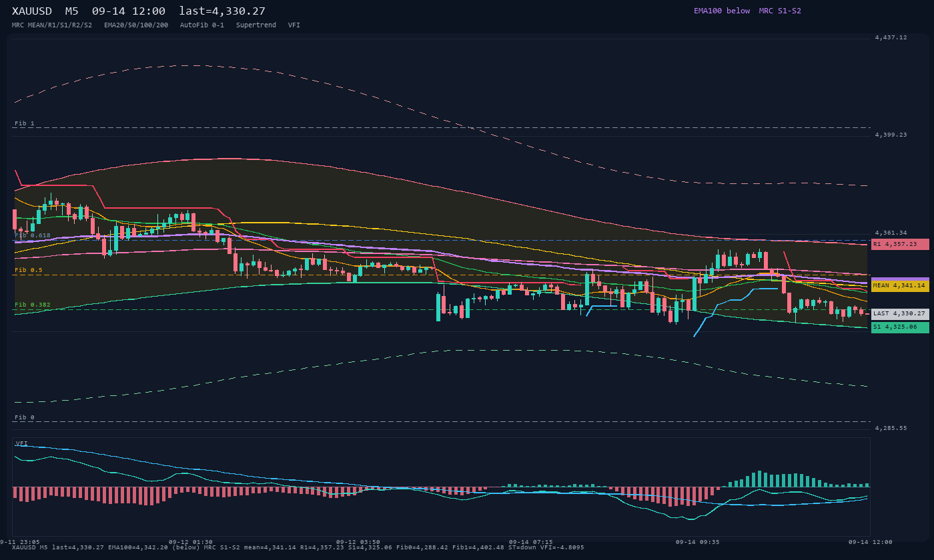Click the 09-14 12:00 time axis label
The image size is (934, 560).
pyautogui.click(x=871, y=542)
